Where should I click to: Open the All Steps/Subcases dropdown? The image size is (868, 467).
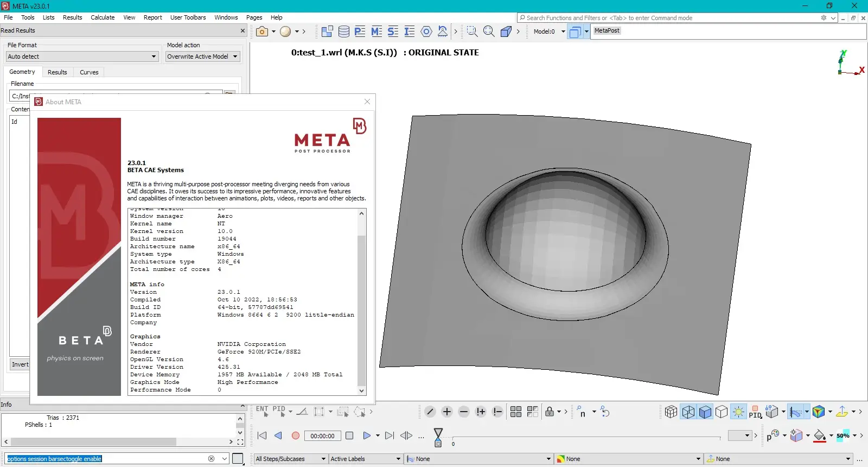[291, 459]
